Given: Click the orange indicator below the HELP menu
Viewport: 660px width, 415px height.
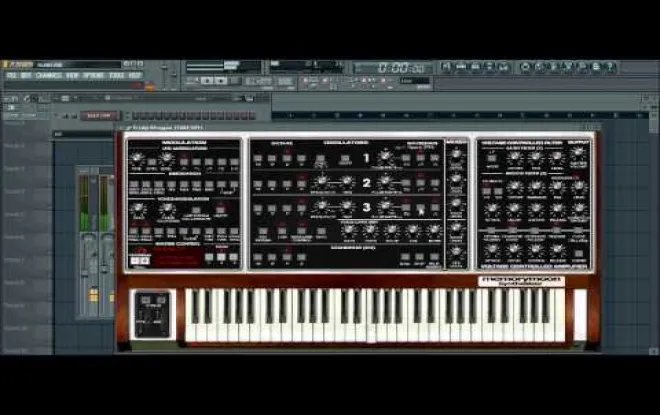Looking at the screenshot, I should click(x=149, y=88).
